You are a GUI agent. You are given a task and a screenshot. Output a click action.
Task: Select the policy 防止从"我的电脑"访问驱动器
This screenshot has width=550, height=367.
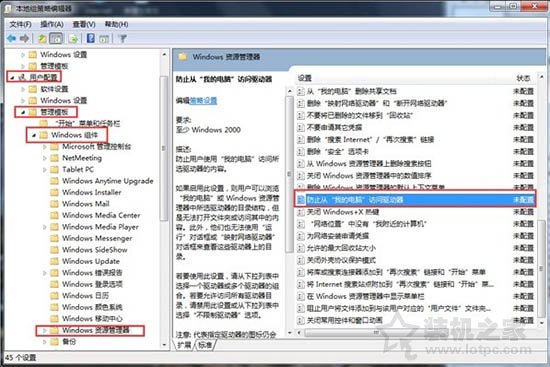(415, 200)
